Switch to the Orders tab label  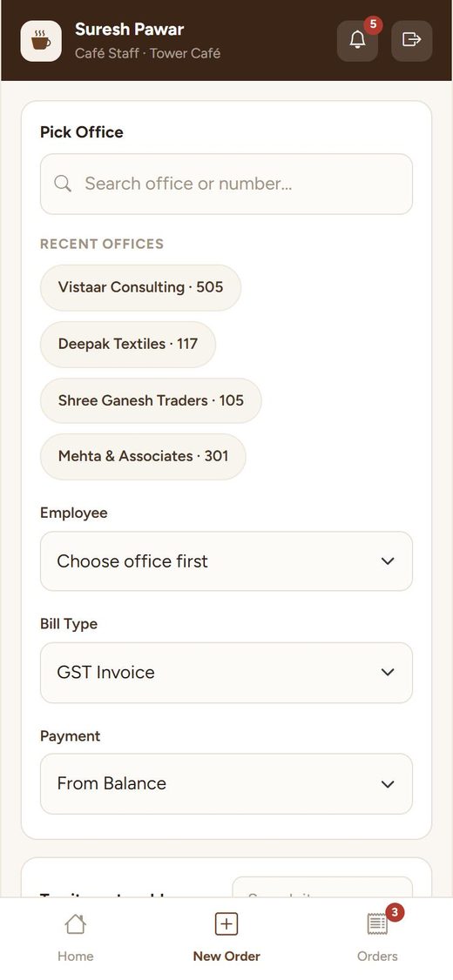[x=377, y=957]
